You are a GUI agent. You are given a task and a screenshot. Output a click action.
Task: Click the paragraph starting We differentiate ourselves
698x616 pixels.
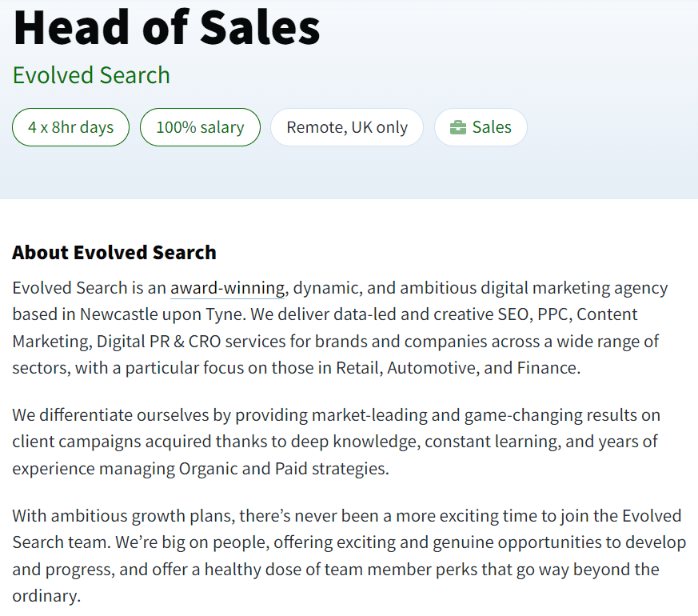[336, 442]
